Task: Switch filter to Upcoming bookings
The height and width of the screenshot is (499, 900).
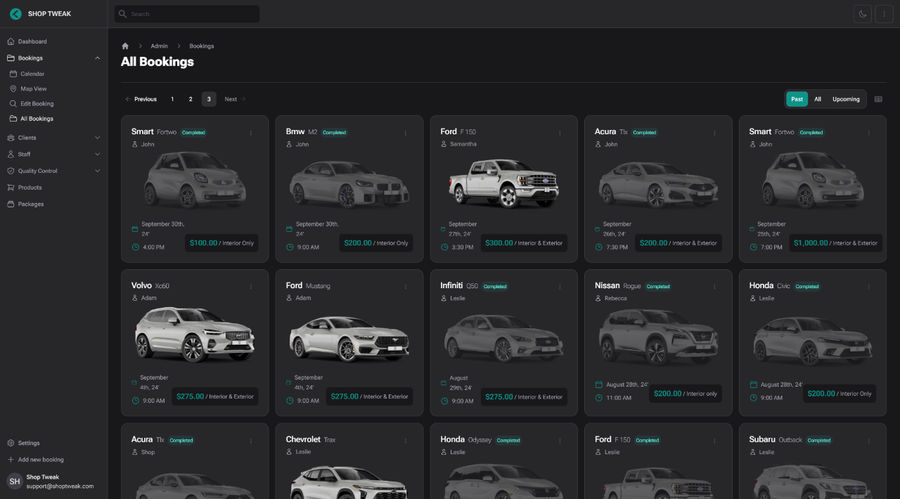Action: click(846, 99)
